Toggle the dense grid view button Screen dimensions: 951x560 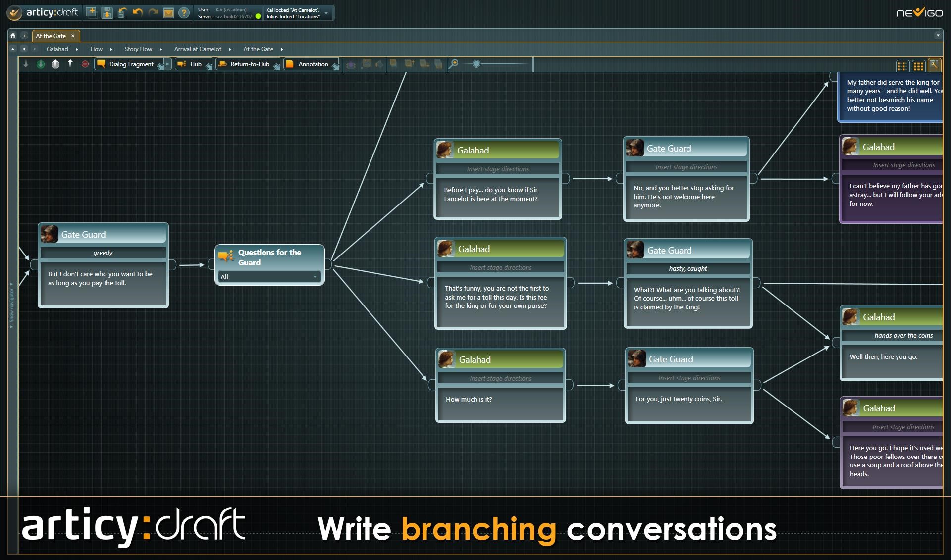coord(918,65)
